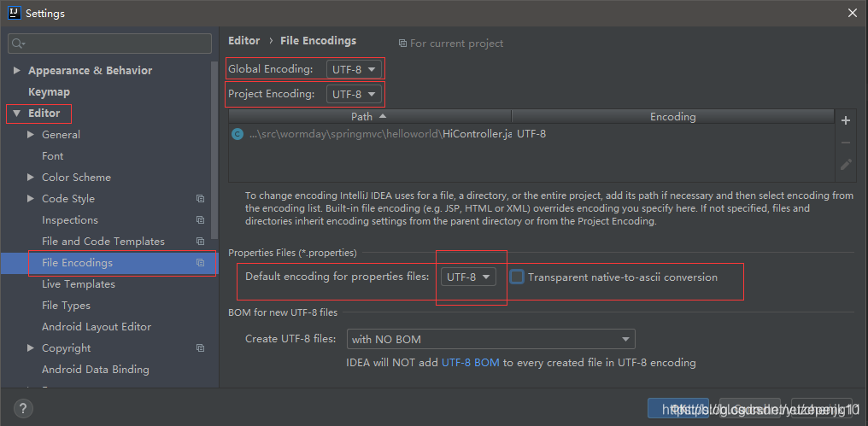Collapse the Editor tree node

(x=16, y=114)
